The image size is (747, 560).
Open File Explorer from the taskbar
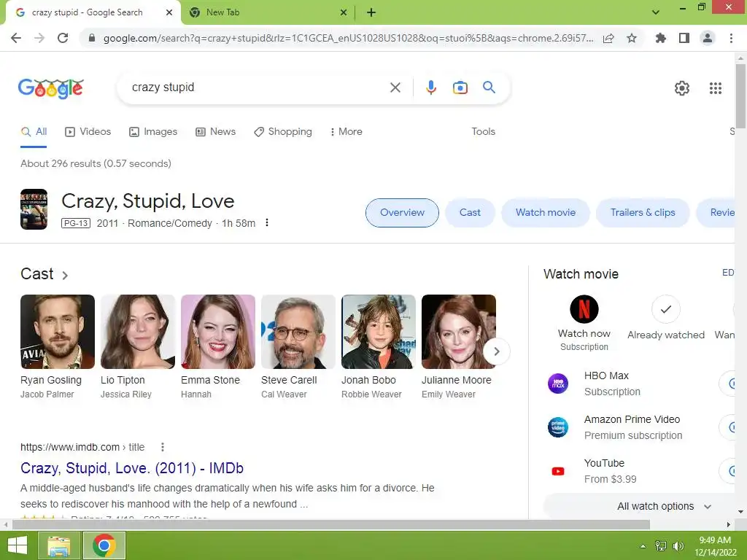(x=58, y=545)
